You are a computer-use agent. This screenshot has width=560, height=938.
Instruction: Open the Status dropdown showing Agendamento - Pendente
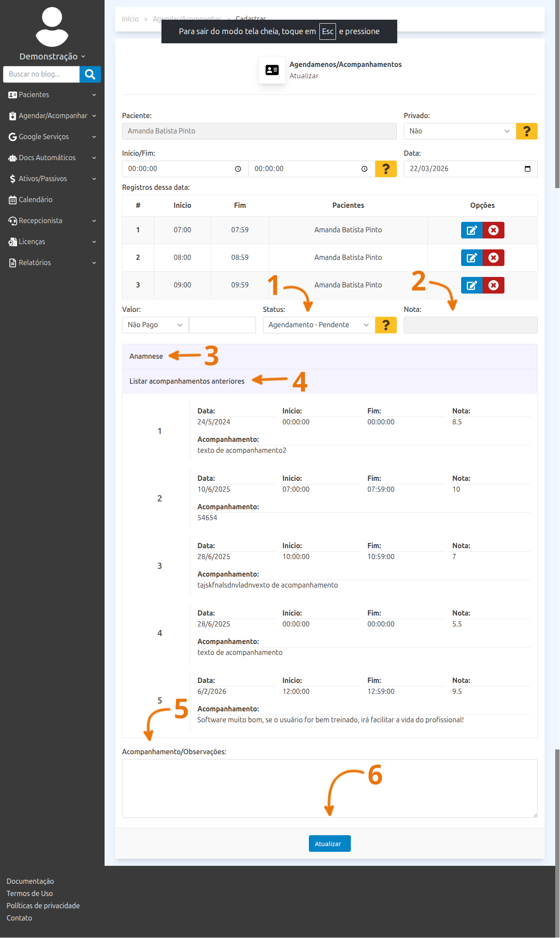(x=318, y=325)
